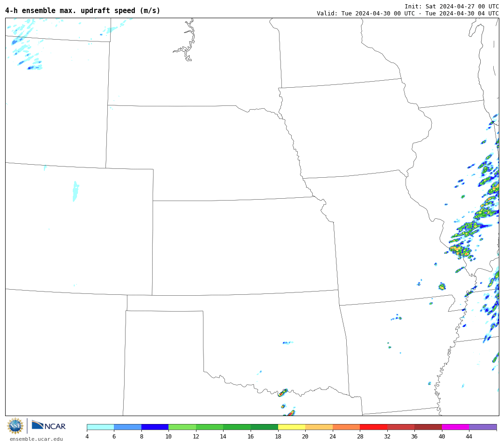The width and height of the screenshot is (504, 445).
Task: Click the colorbar label '8'
Action: pos(141,436)
